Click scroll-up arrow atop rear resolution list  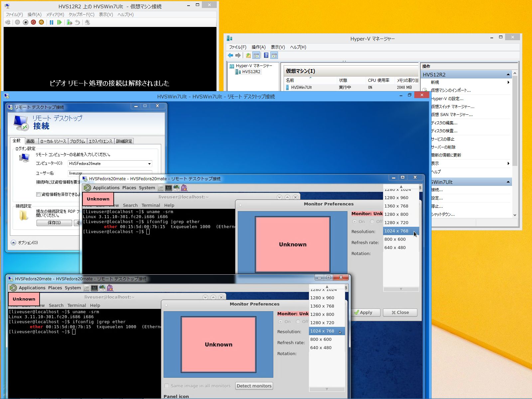[x=401, y=187]
